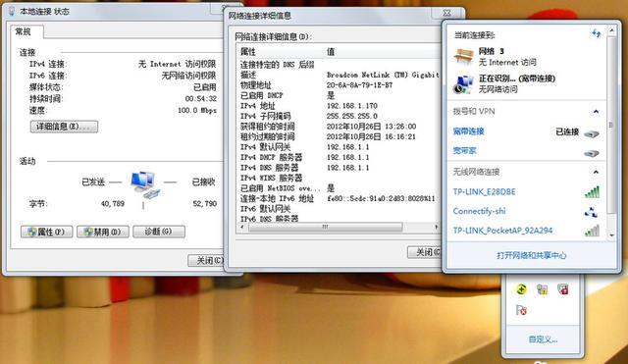The width and height of the screenshot is (628, 364).
Task: Connect to TP-LINK_E28DBE wireless network
Action: (x=526, y=191)
